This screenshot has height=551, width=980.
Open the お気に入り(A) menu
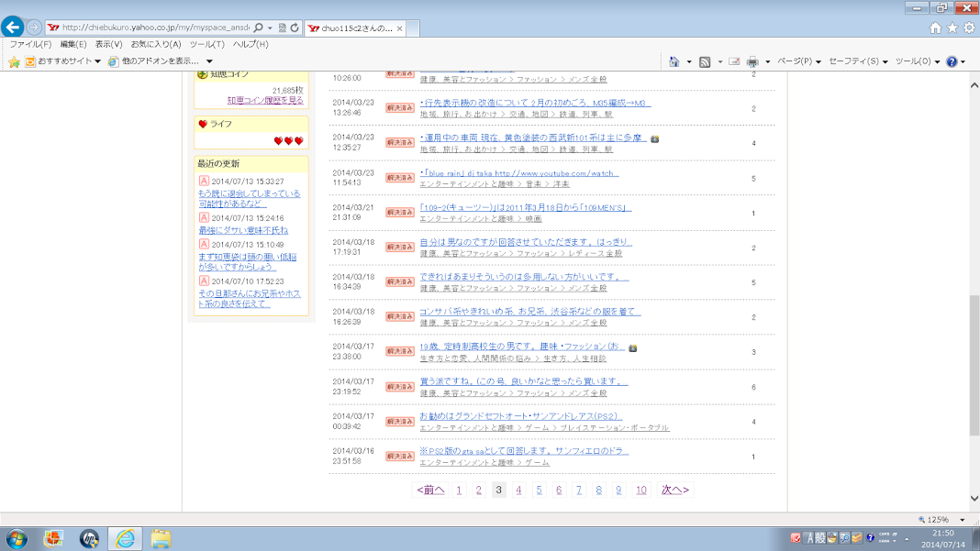pos(155,44)
